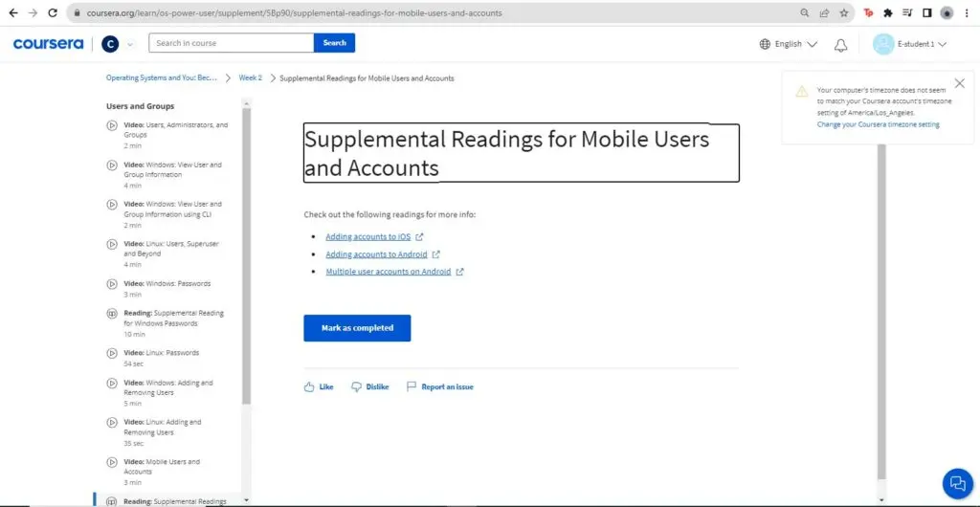Click the address bar URL
Screen dimensions: 980x507
click(x=295, y=12)
